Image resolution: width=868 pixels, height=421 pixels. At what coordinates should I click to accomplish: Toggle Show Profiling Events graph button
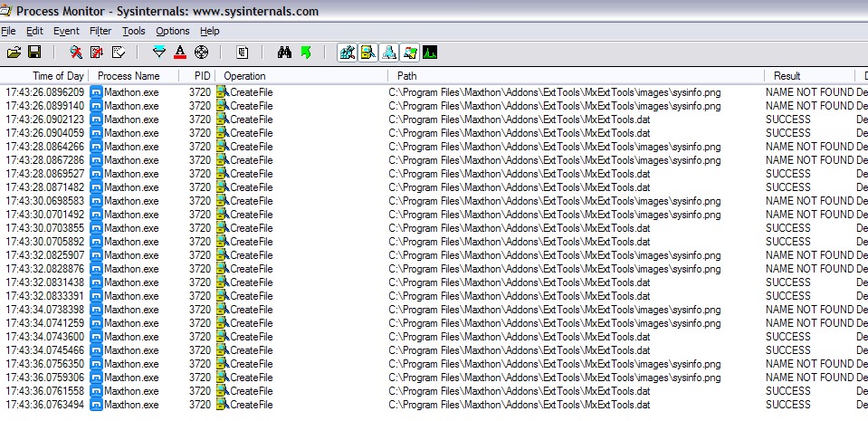pyautogui.click(x=430, y=53)
